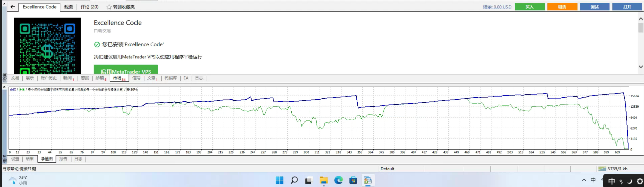Select the MetaTrader taskbar icon
644x187 pixels.
(367, 180)
